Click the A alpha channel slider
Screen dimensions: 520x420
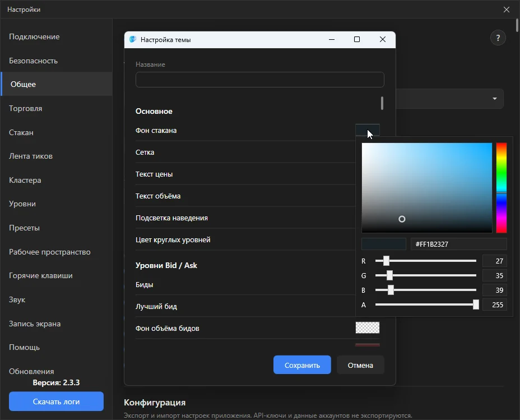click(x=426, y=304)
